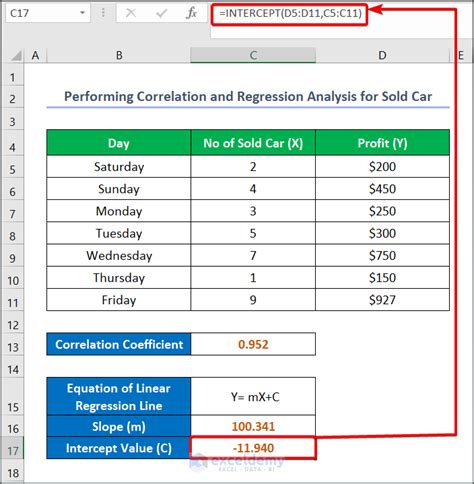Select Sunday's sold car count 4
The width and height of the screenshot is (474, 484).
[x=253, y=189]
